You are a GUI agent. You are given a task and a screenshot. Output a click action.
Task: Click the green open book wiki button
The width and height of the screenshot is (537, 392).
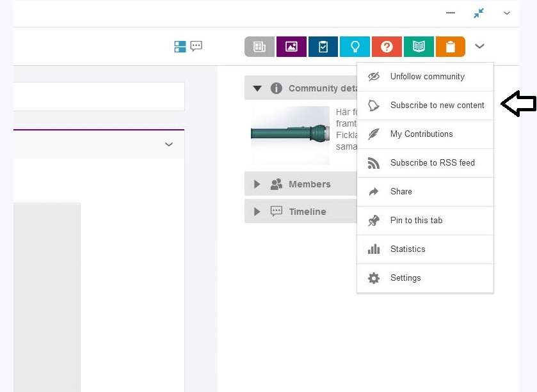pos(419,47)
